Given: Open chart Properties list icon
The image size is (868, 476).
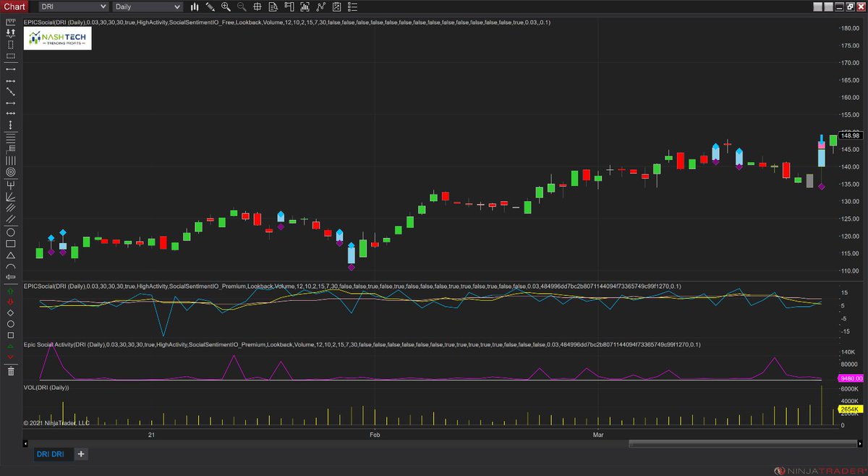Looking at the screenshot, I should pos(353,7).
